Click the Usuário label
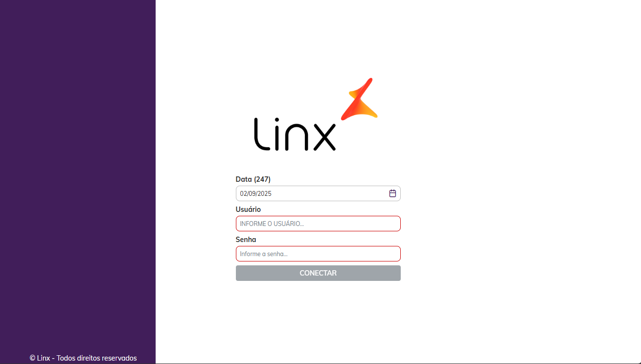This screenshot has width=641, height=364. pyautogui.click(x=248, y=209)
